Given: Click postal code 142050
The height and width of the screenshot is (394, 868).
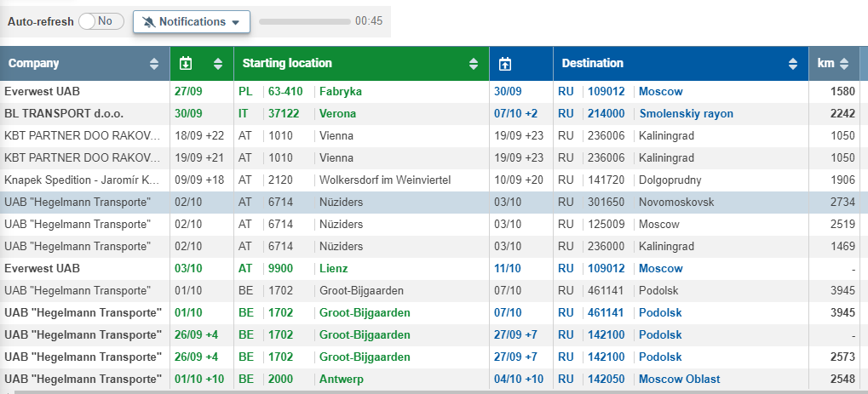Looking at the screenshot, I should pyautogui.click(x=606, y=379).
